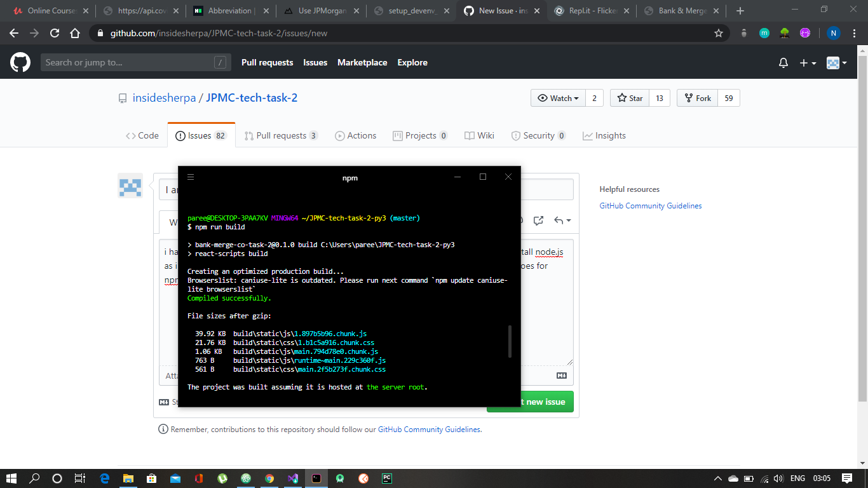Click Explore in GitHub header
This screenshot has height=488, width=868.
point(412,62)
